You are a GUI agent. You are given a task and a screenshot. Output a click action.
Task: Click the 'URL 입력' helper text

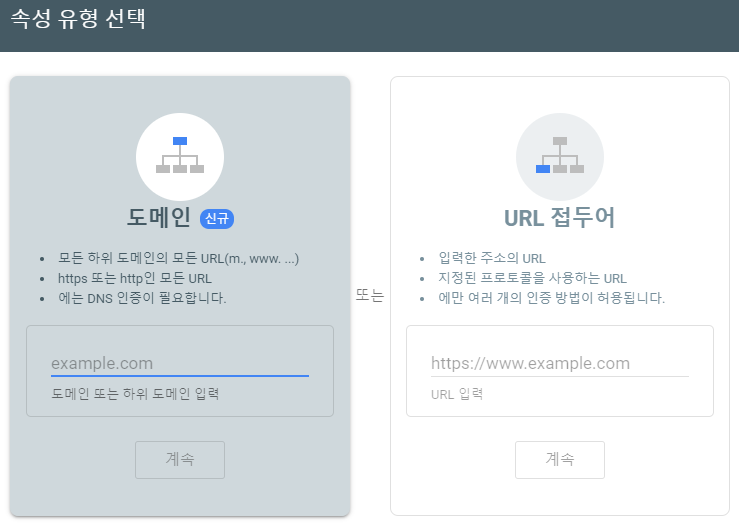pyautogui.click(x=457, y=394)
